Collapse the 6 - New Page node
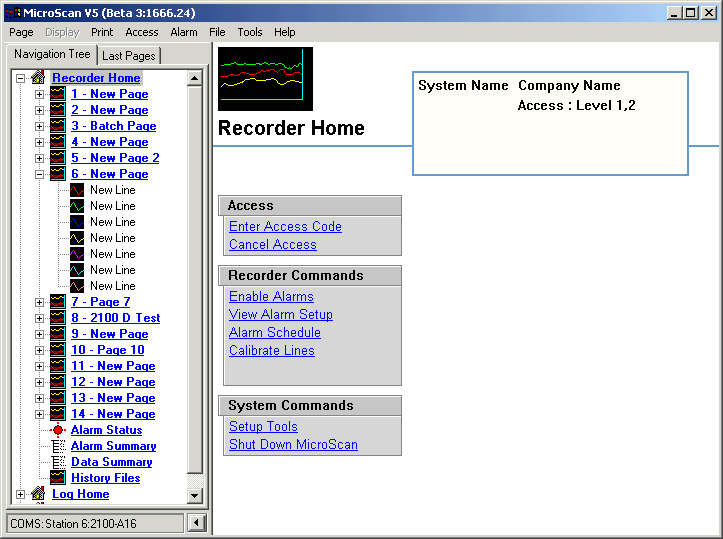 tap(40, 174)
